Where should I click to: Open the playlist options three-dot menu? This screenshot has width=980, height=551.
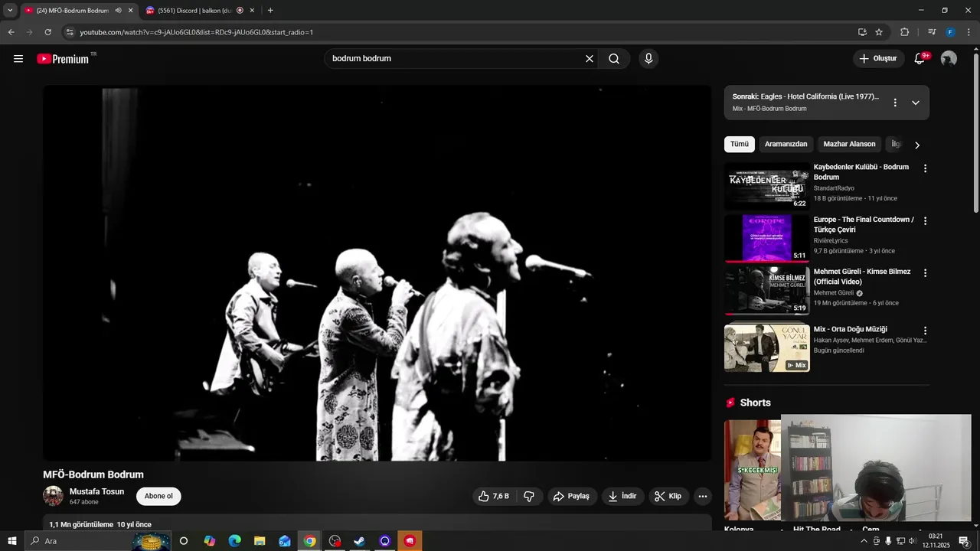(894, 103)
